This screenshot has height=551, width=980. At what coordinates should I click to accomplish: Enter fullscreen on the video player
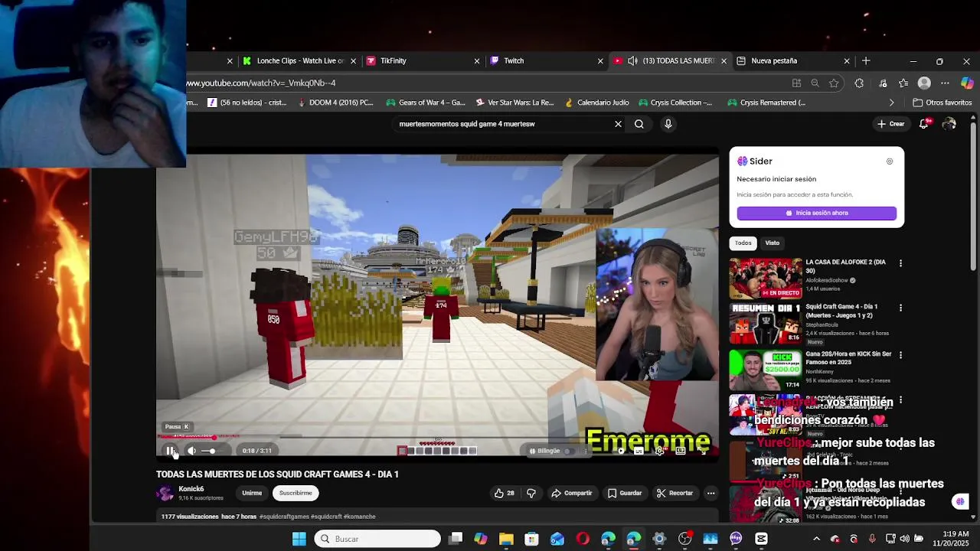703,451
